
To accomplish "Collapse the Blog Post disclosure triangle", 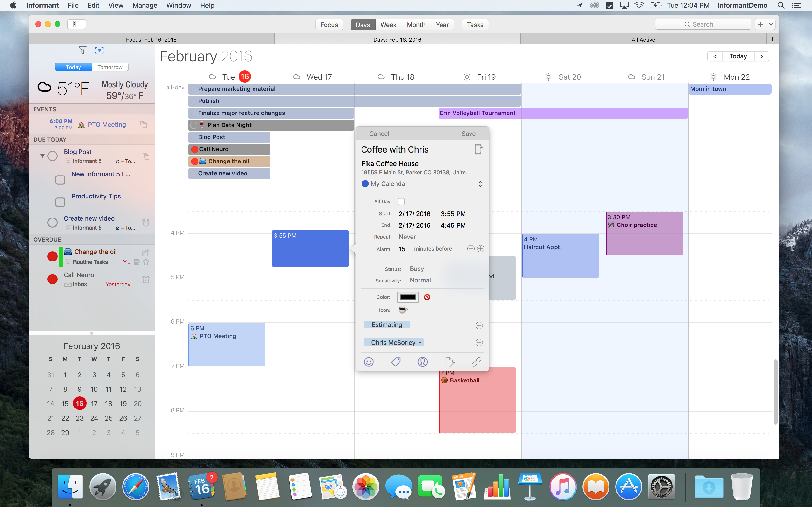I will click(x=42, y=155).
